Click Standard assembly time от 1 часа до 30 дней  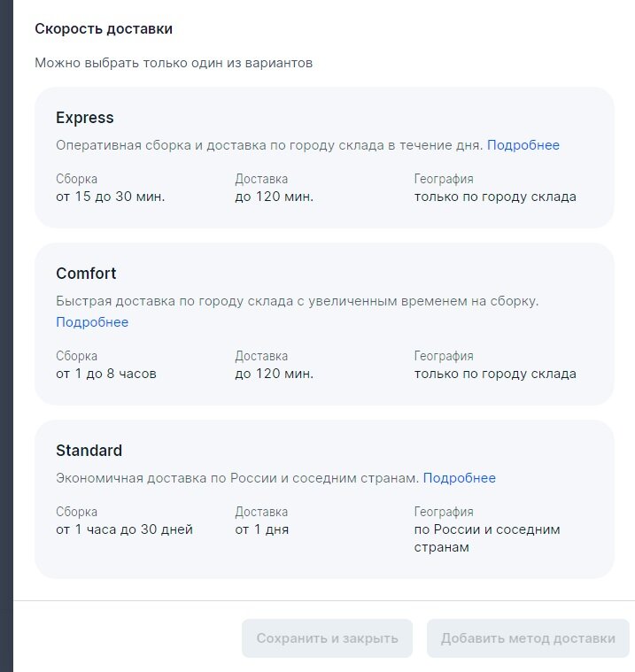[124, 529]
